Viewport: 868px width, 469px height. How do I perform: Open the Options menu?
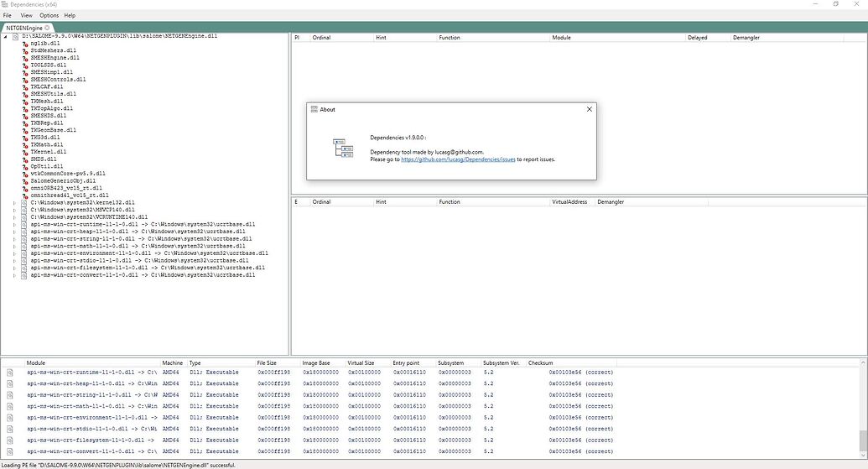(49, 15)
